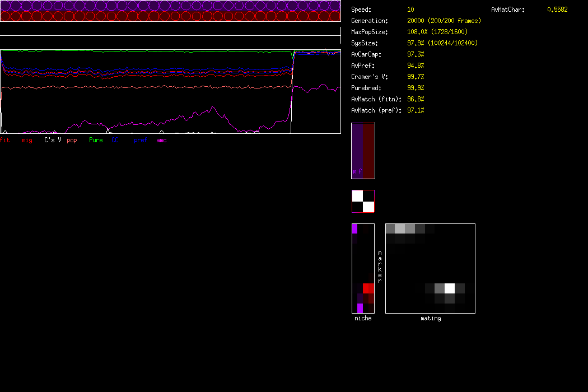The image size is (588, 392).
Task: Click the 'niche' label under the panel
Action: 363,318
